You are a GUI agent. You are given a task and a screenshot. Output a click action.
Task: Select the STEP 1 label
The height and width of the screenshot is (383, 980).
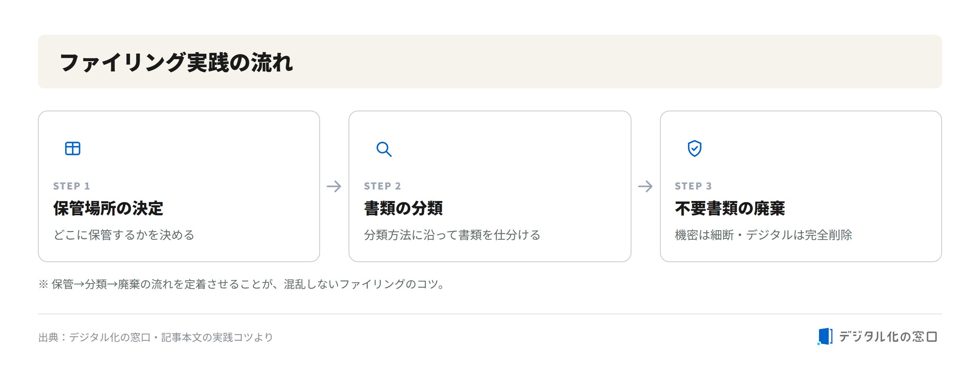[72, 186]
